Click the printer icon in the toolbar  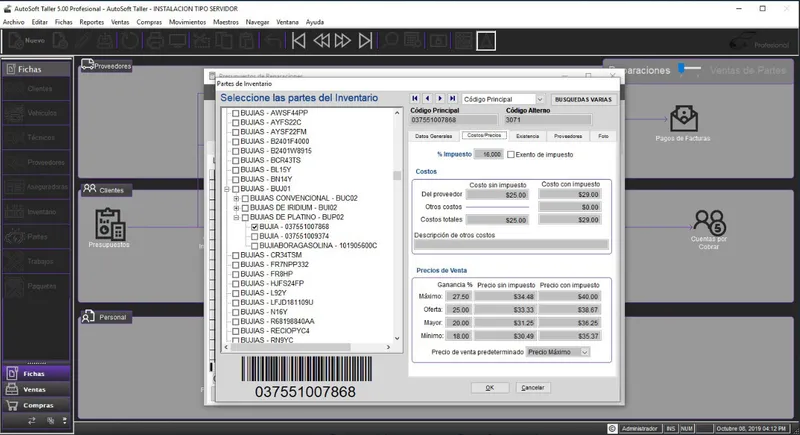click(x=155, y=41)
